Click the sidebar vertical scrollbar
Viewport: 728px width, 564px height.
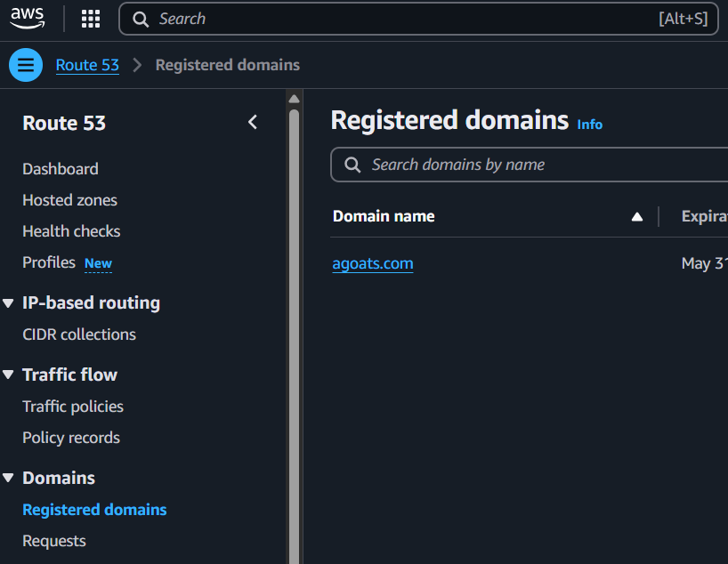(x=294, y=329)
